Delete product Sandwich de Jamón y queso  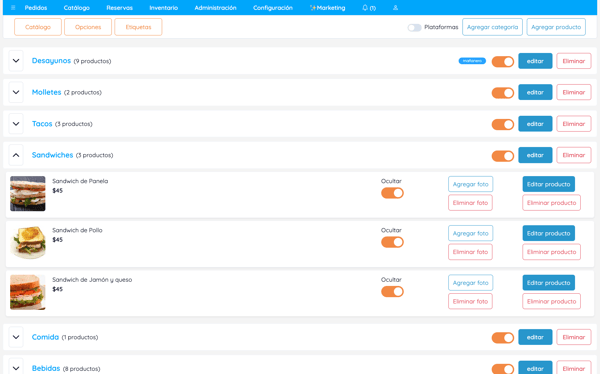pyautogui.click(x=551, y=301)
